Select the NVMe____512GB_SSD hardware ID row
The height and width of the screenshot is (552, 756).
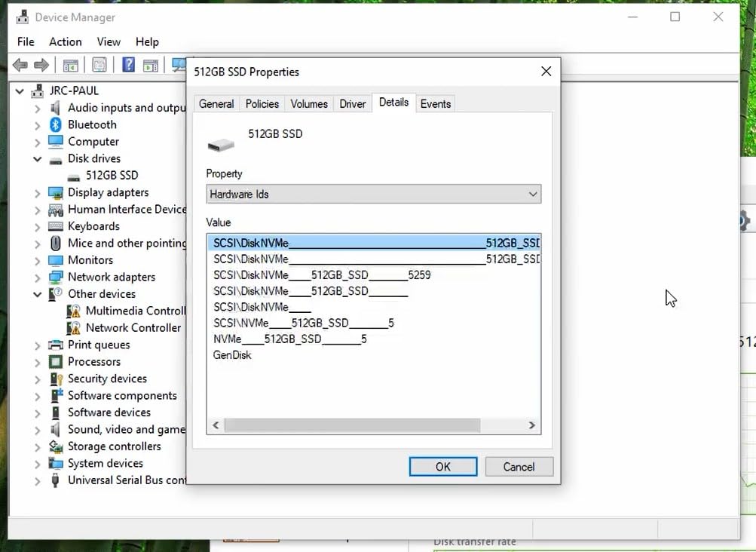point(289,339)
